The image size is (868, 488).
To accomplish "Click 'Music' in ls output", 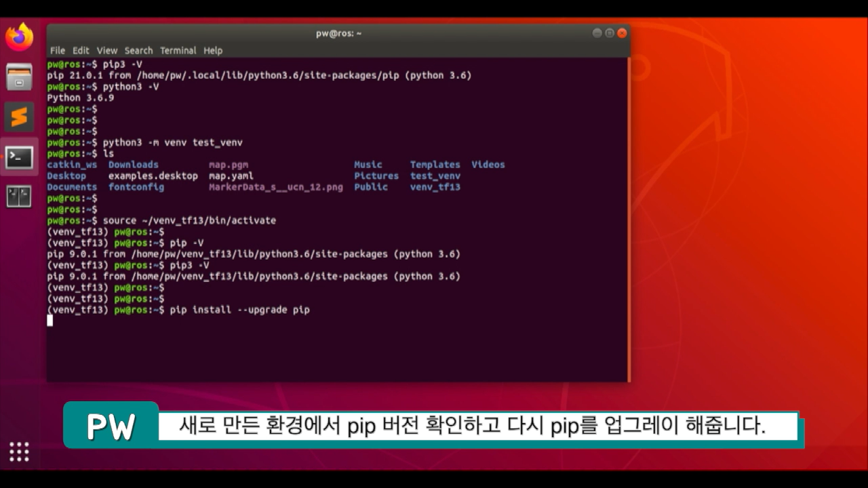I will 368,165.
